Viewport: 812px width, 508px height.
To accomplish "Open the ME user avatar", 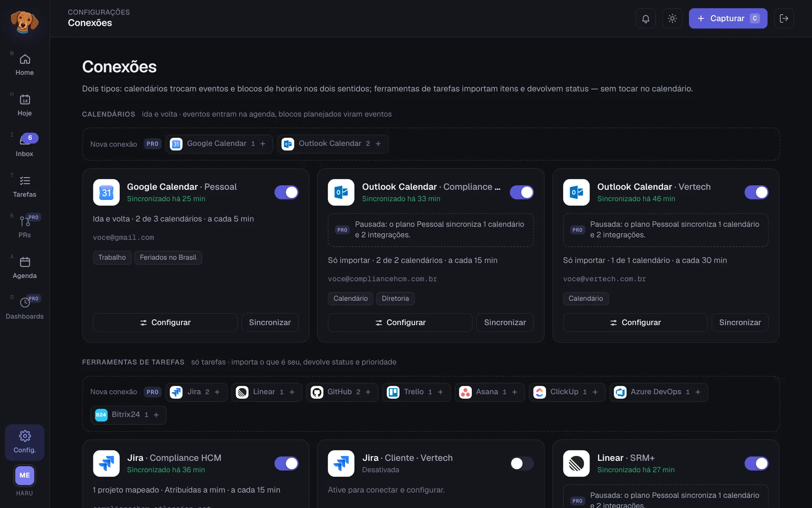I will point(25,475).
